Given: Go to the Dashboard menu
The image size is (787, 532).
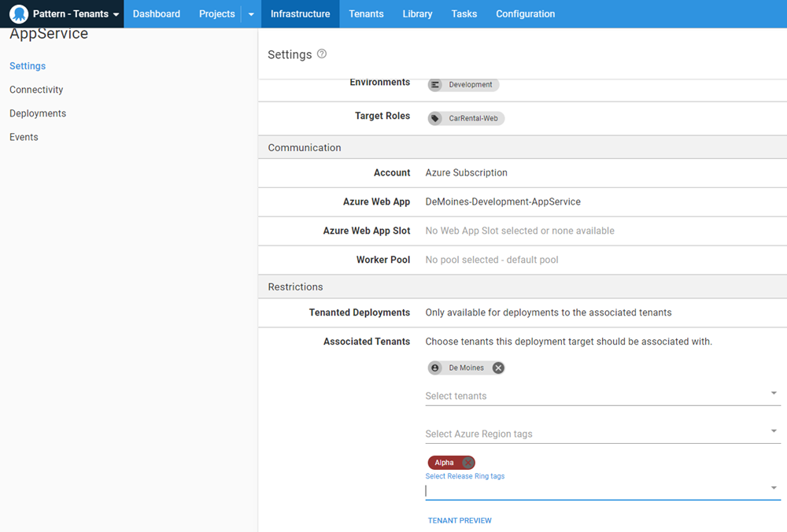Looking at the screenshot, I should [156, 14].
